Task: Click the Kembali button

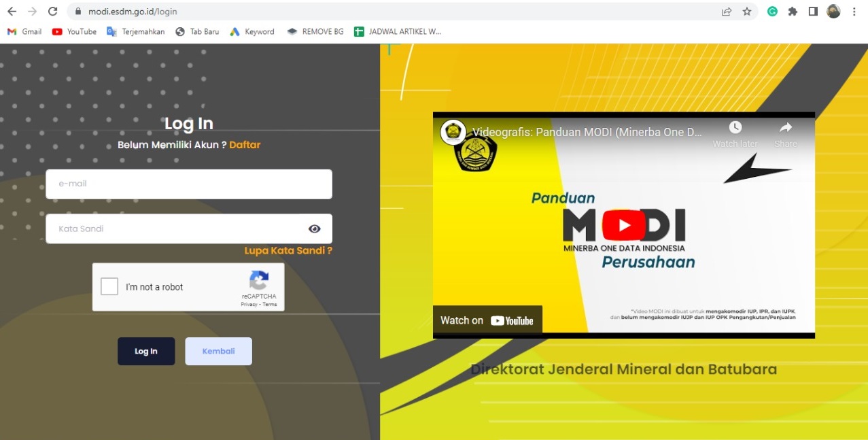Action: (219, 351)
